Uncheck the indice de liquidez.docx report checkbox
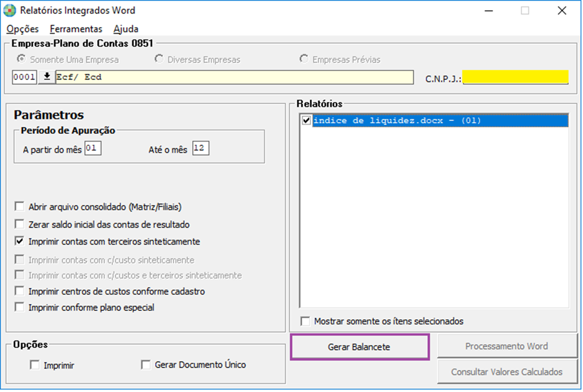 click(306, 120)
